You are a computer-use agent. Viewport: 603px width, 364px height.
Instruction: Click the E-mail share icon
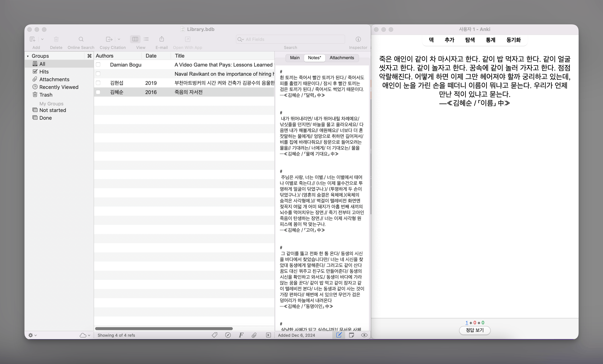click(161, 39)
